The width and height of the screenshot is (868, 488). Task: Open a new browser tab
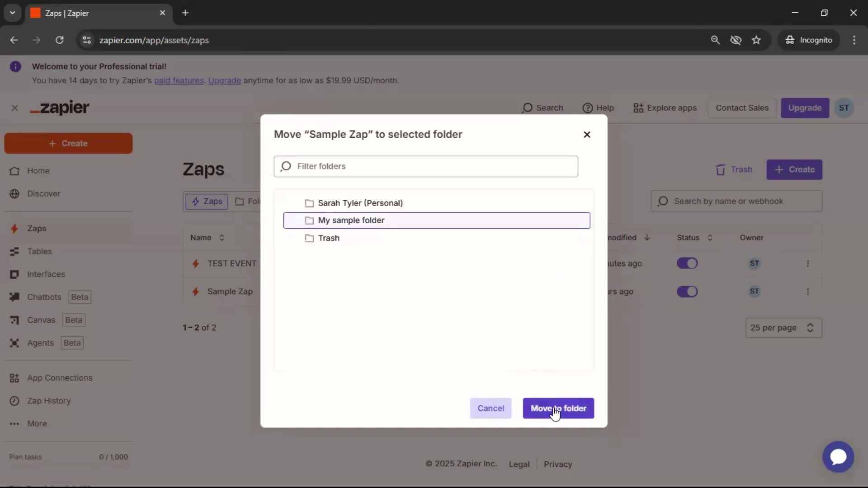click(x=185, y=13)
